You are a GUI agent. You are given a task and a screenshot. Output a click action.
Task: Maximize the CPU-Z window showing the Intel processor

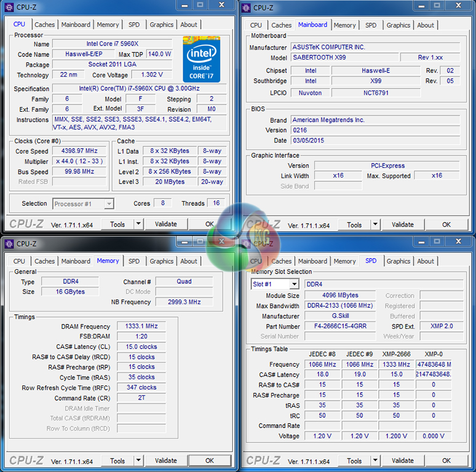coord(200,6)
